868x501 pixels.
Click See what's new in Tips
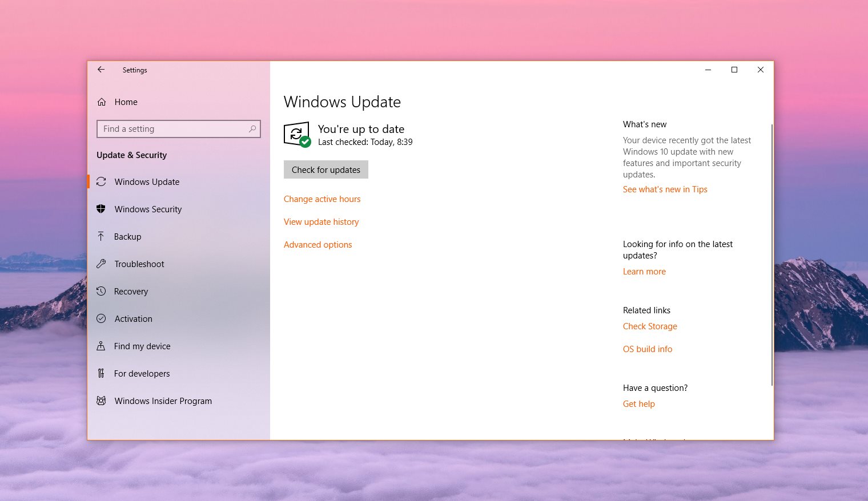pyautogui.click(x=665, y=189)
